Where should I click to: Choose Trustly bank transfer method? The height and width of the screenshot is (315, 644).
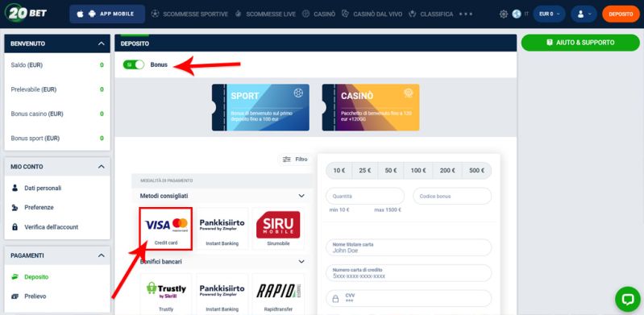point(165,294)
